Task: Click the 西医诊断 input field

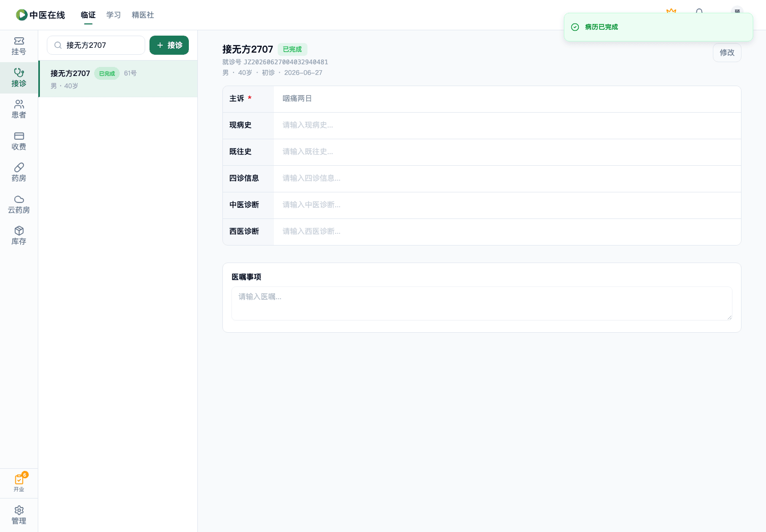Action: [507, 232]
